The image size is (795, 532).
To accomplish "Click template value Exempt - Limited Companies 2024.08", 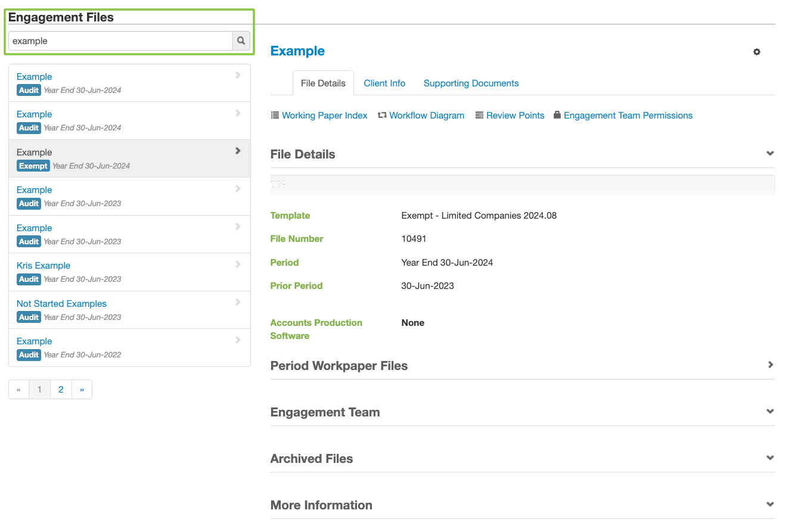I will [x=479, y=216].
